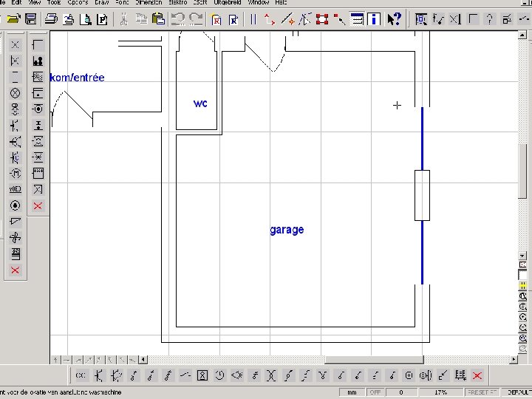This screenshot has height=399, width=532.
Task: Open the Options menu
Action: click(x=78, y=2)
